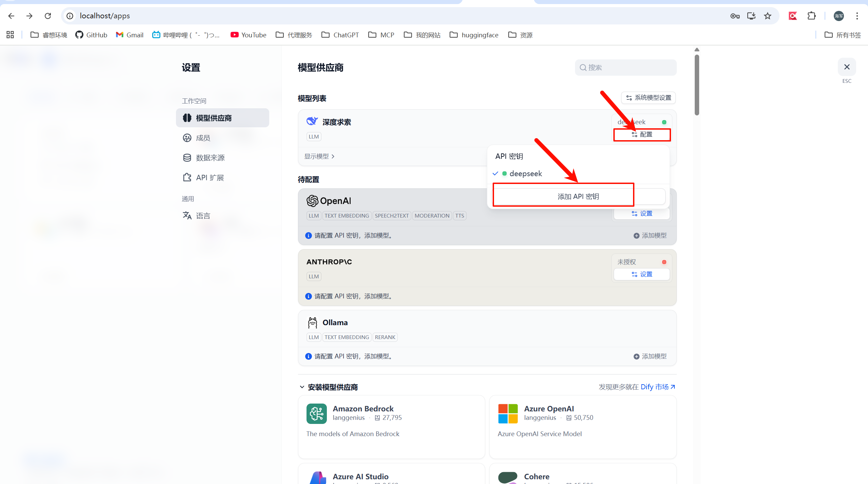Open the 配置 dropdown for deepseek
The image size is (868, 484).
(642, 135)
